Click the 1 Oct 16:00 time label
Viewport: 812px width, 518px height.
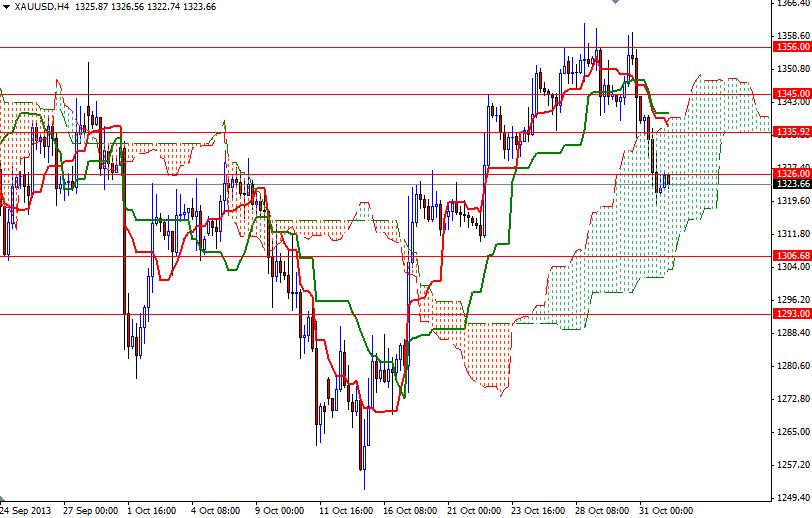click(152, 510)
